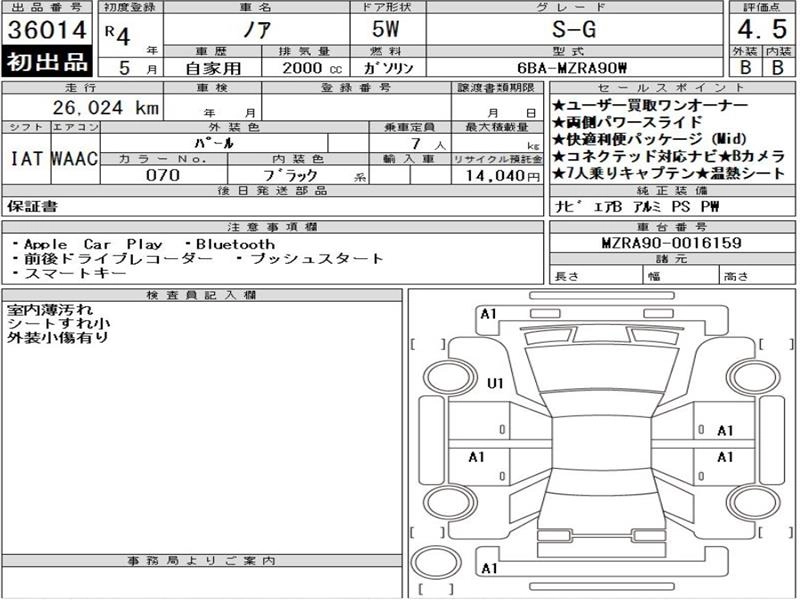The width and height of the screenshot is (800, 600).
Task: Select the A1 mark on the door below U1
Action: pyautogui.click(x=477, y=457)
